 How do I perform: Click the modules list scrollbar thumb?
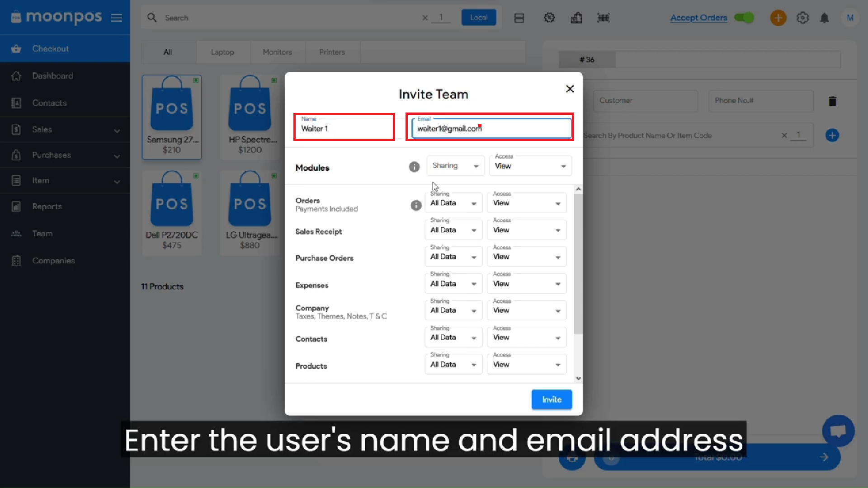click(x=578, y=264)
